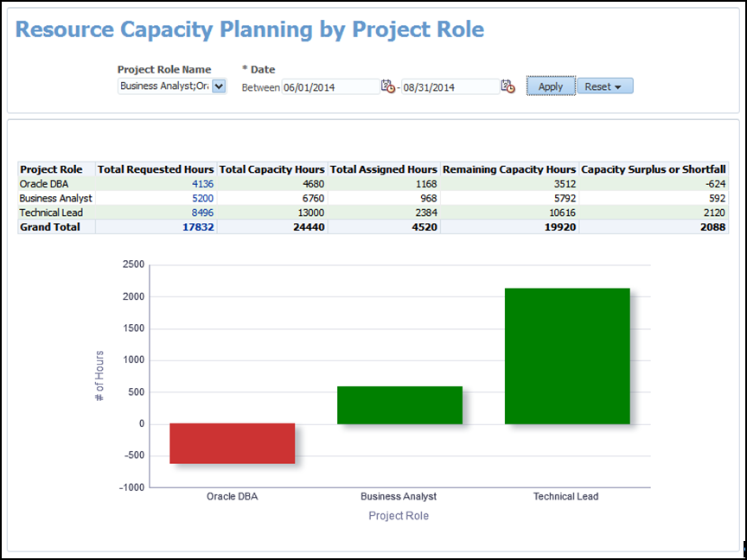Click the green Technical Lead bar
This screenshot has height=560, width=747.
[567, 356]
